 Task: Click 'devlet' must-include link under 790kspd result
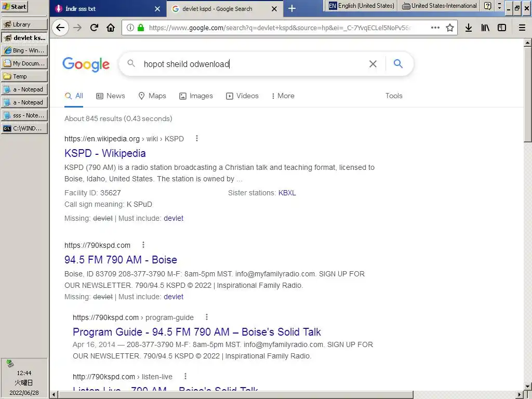coord(174,297)
